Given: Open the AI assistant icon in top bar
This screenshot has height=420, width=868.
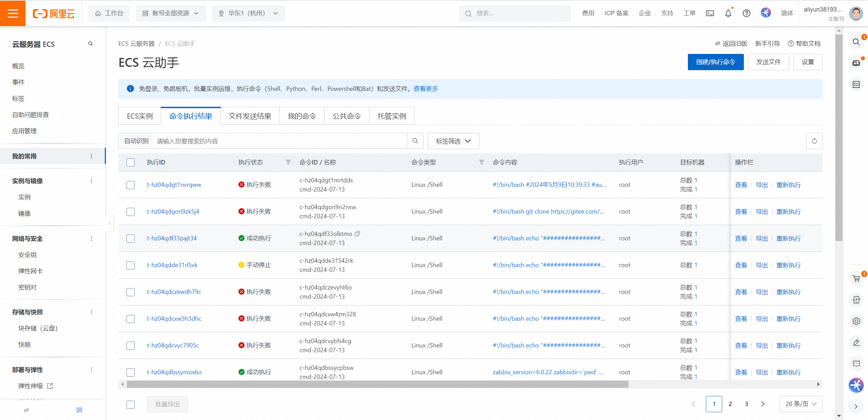Looking at the screenshot, I should pos(766,13).
